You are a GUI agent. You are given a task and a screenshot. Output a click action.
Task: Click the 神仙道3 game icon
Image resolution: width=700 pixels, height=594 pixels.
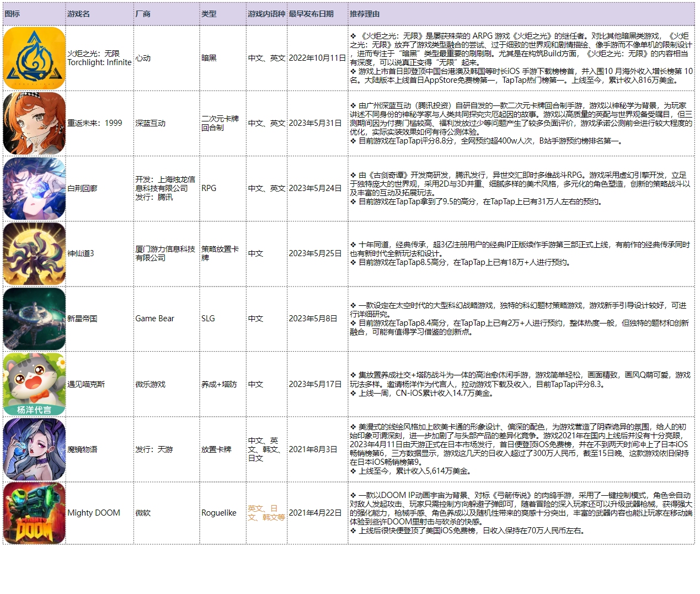tap(34, 253)
